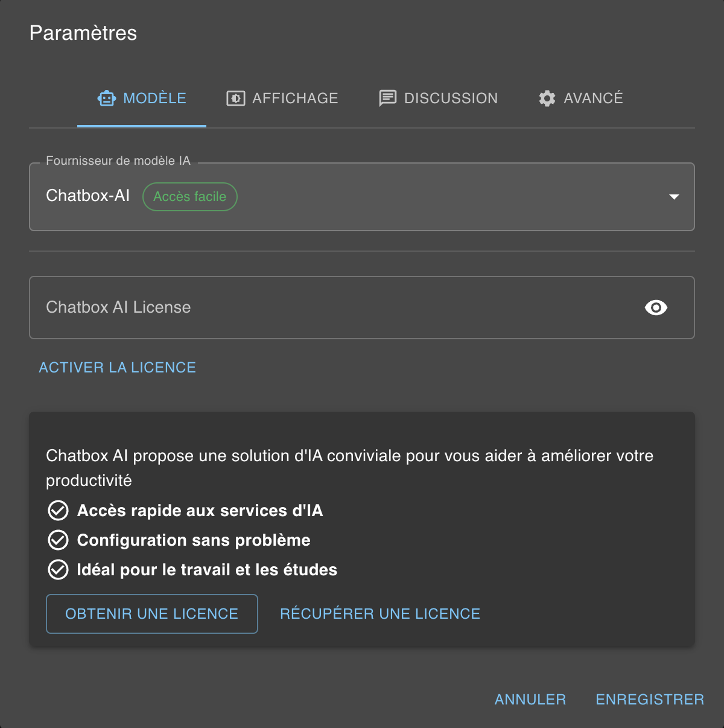Click the Avancé gear icon
724x728 pixels.
[547, 98]
